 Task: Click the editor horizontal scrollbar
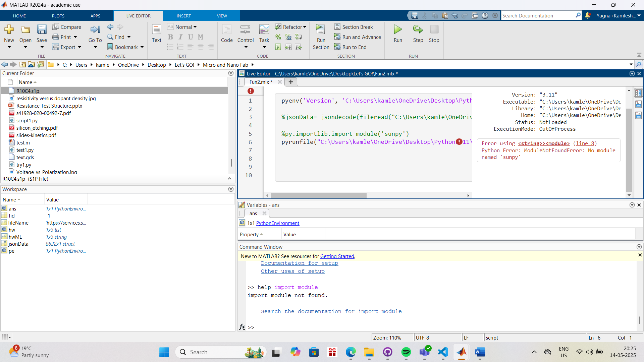318,195
